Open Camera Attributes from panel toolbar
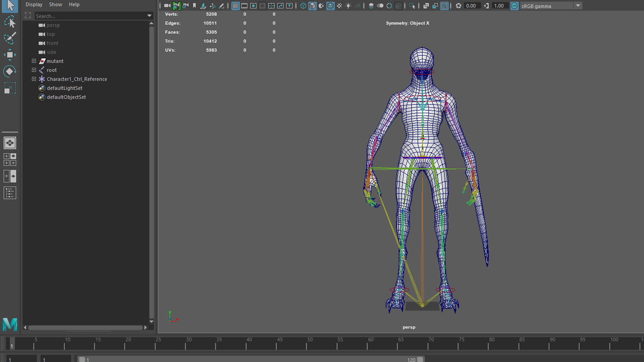644x362 pixels. pyautogui.click(x=185, y=6)
